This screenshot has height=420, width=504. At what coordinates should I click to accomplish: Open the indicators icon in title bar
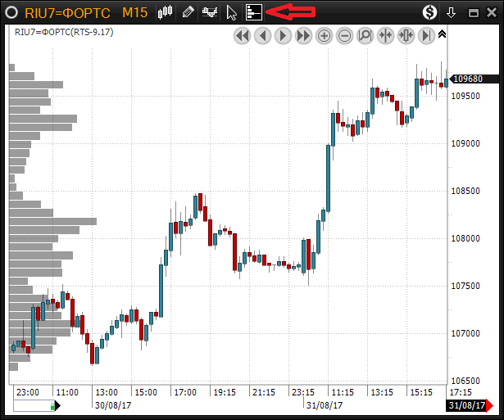[211, 12]
